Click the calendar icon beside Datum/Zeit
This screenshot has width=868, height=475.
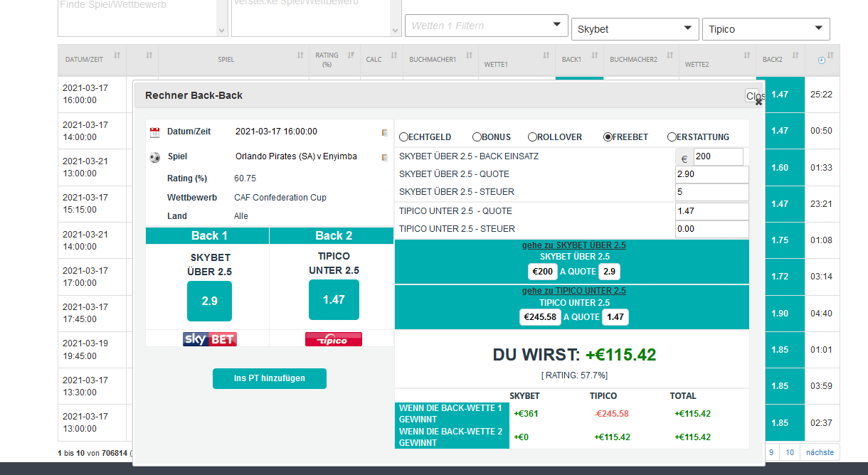154,132
